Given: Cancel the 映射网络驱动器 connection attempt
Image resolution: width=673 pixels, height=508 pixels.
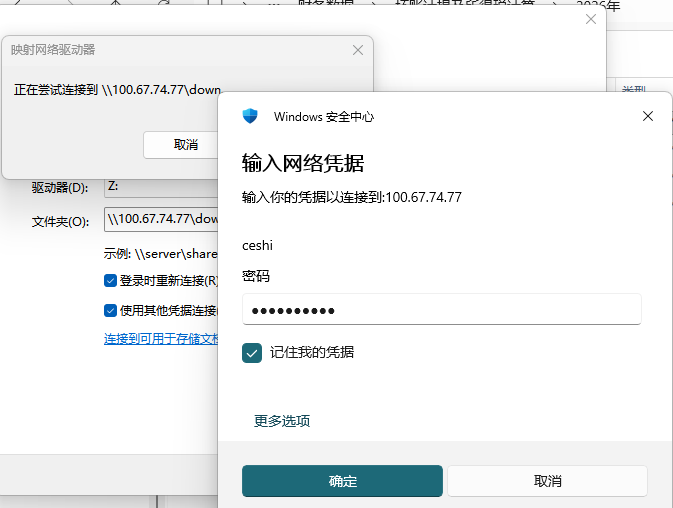Looking at the screenshot, I should coord(181,145).
